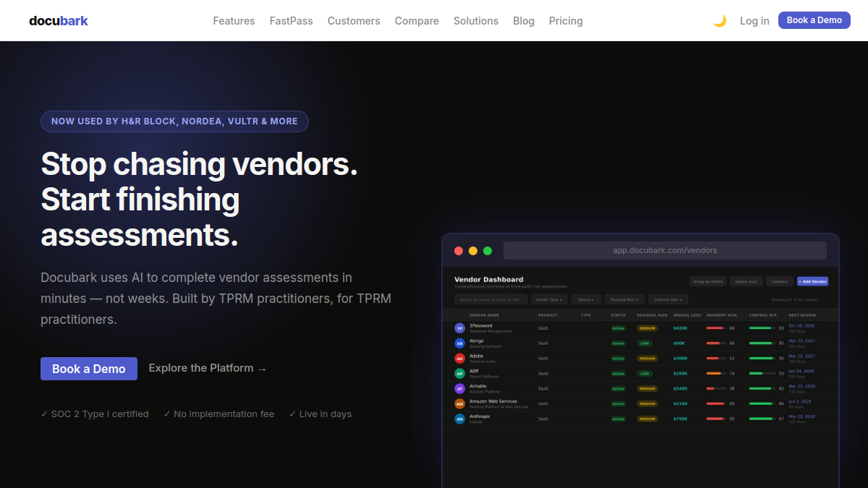Expand the Status filter dropdown
Screen dimensions: 868x488
tap(586, 299)
